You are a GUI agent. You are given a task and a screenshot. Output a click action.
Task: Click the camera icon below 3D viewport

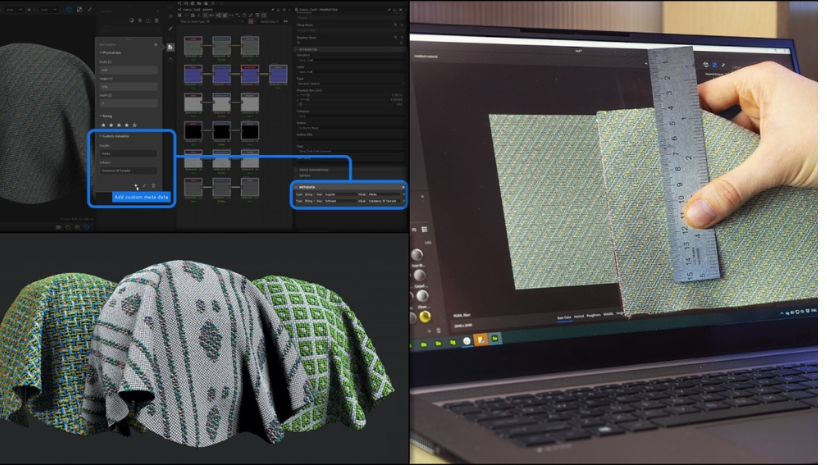(58, 227)
